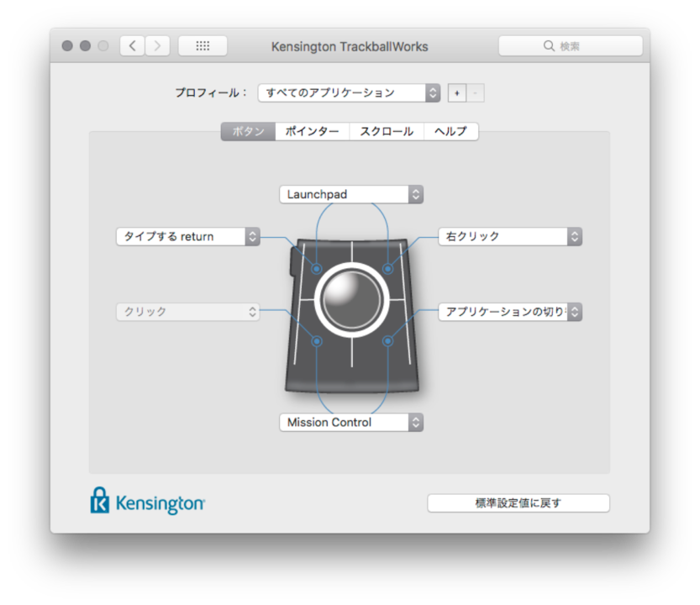Click the bottom-right trackball button marker
The width and height of the screenshot is (700, 605).
388,341
